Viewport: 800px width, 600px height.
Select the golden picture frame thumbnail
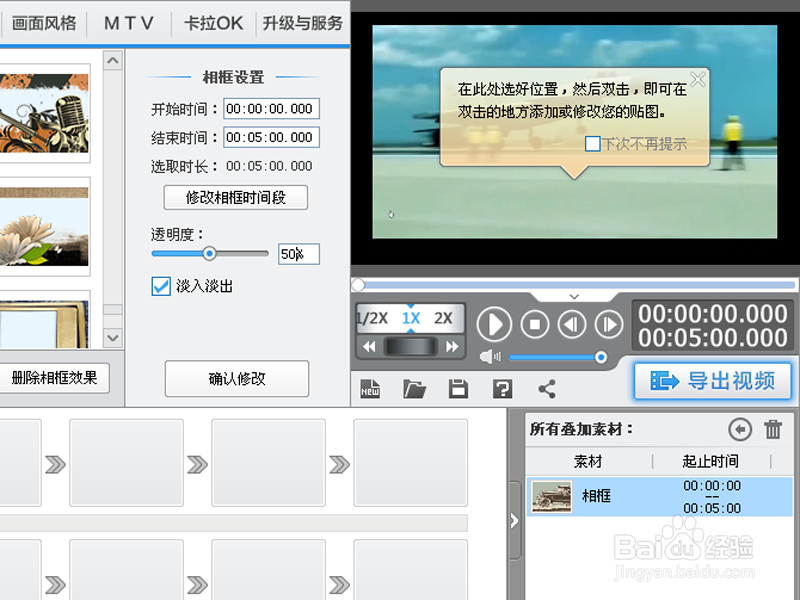(x=44, y=321)
